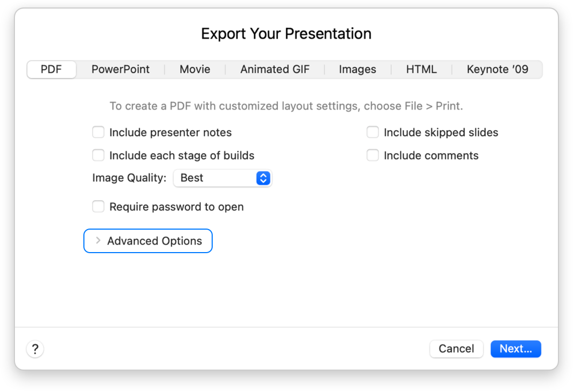Enable Include presenter notes
The height and width of the screenshot is (392, 574).
point(98,132)
